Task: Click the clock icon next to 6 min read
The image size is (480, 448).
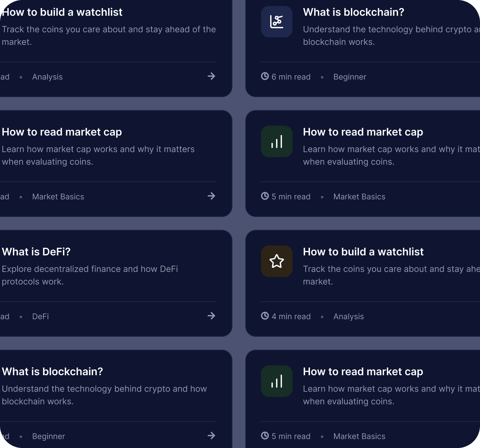Action: [265, 76]
